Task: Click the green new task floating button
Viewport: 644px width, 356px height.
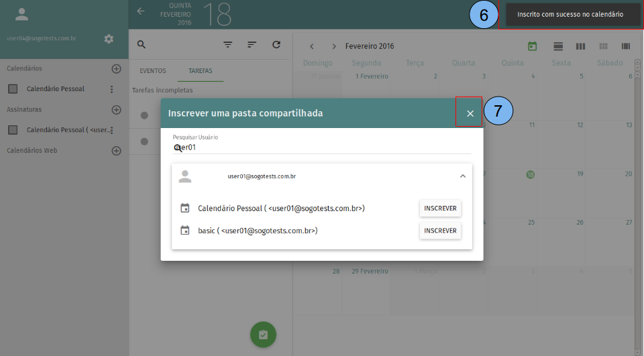Action: pos(263,335)
